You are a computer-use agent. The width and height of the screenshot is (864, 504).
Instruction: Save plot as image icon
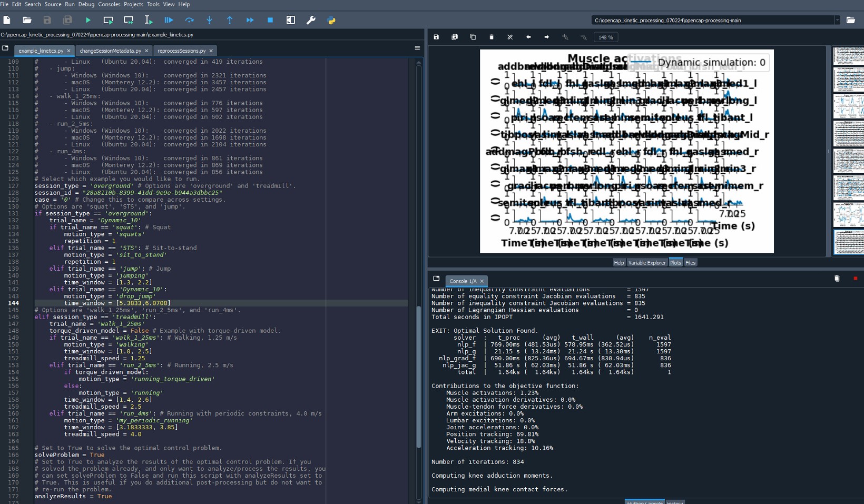click(x=436, y=37)
